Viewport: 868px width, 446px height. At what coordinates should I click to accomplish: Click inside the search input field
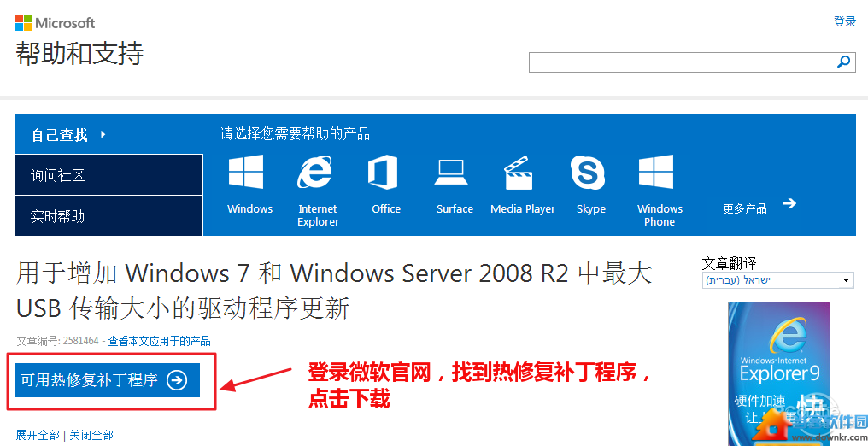pyautogui.click(x=682, y=62)
